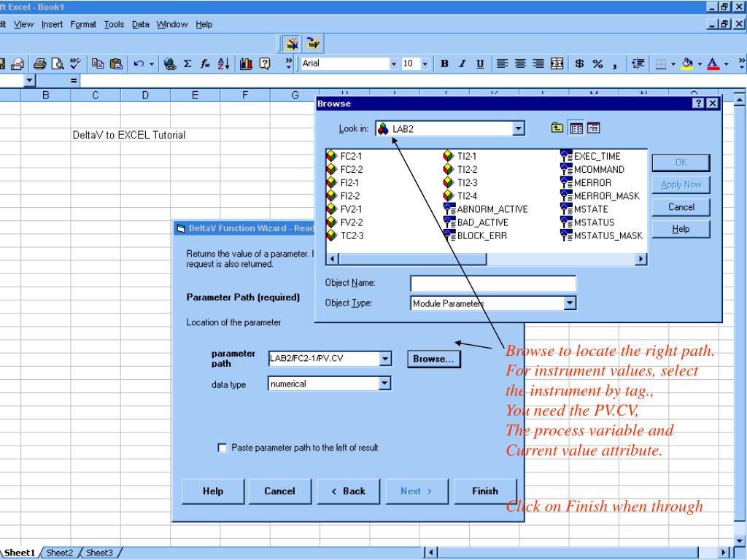Open the Object Type dropdown

pos(569,303)
